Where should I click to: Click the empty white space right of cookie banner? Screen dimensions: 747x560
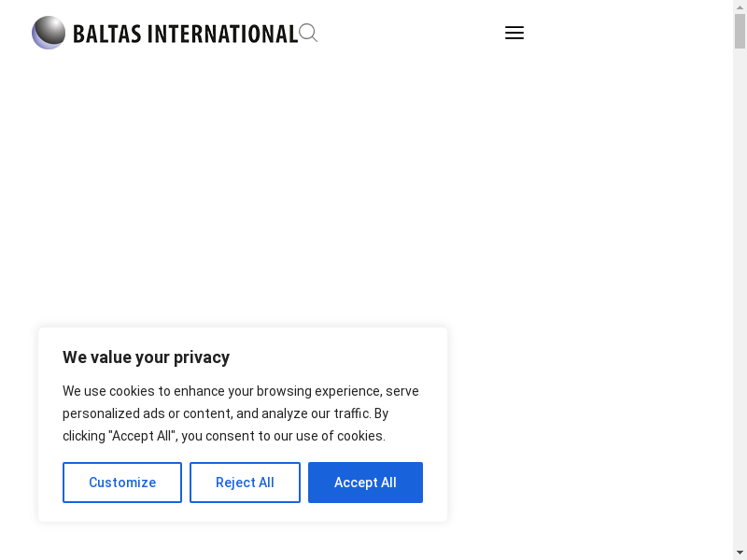pos(588,420)
